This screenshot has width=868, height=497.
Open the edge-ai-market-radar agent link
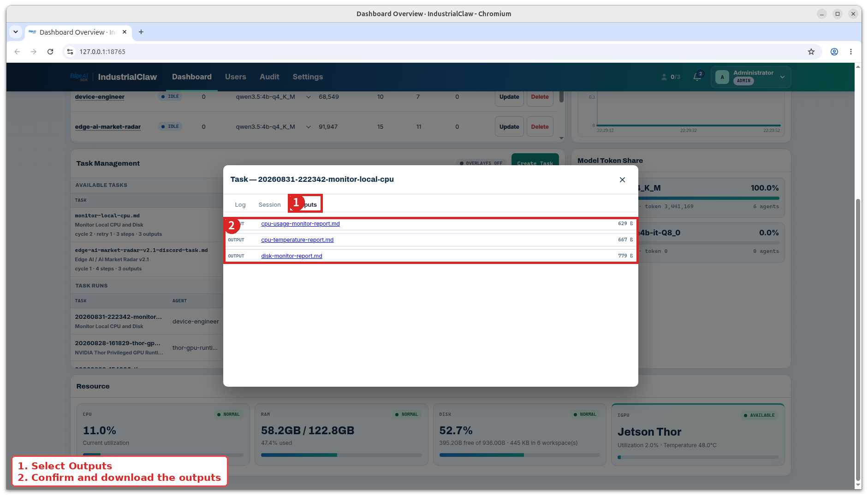point(108,127)
